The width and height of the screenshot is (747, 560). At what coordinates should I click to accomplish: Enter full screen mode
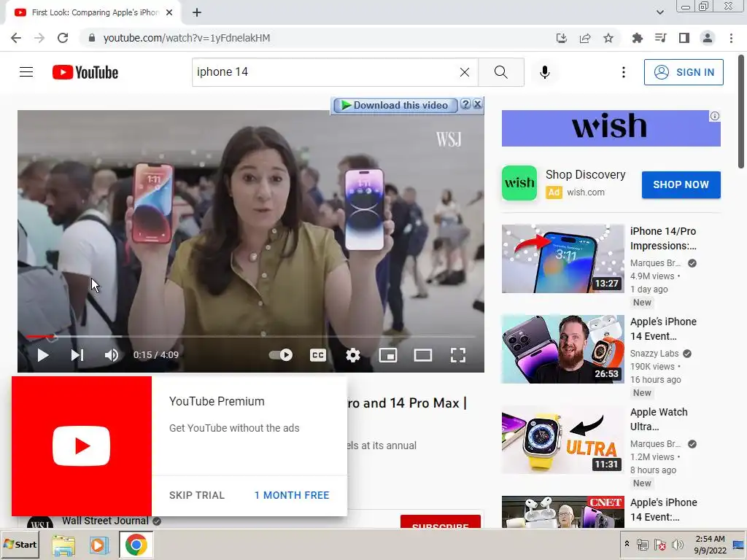[x=458, y=355]
